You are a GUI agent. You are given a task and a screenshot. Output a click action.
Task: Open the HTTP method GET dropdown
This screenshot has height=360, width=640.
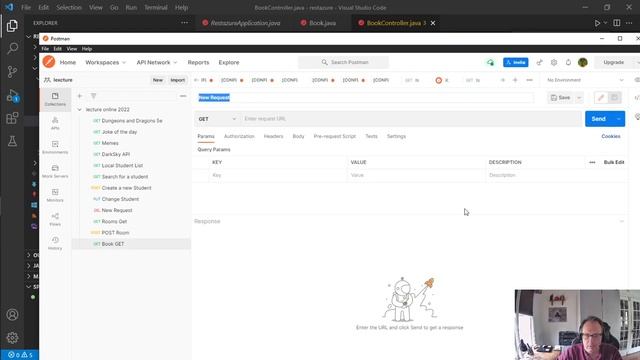(x=217, y=119)
